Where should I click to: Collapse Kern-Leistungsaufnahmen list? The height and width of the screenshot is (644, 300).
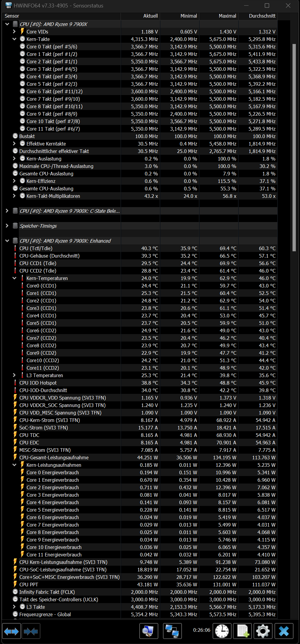click(14, 465)
